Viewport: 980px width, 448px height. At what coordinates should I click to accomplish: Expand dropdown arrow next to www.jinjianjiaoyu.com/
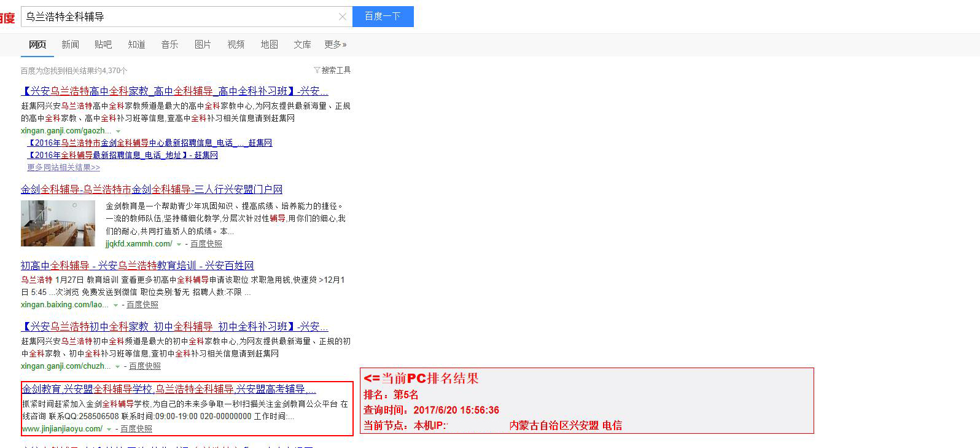[109, 429]
